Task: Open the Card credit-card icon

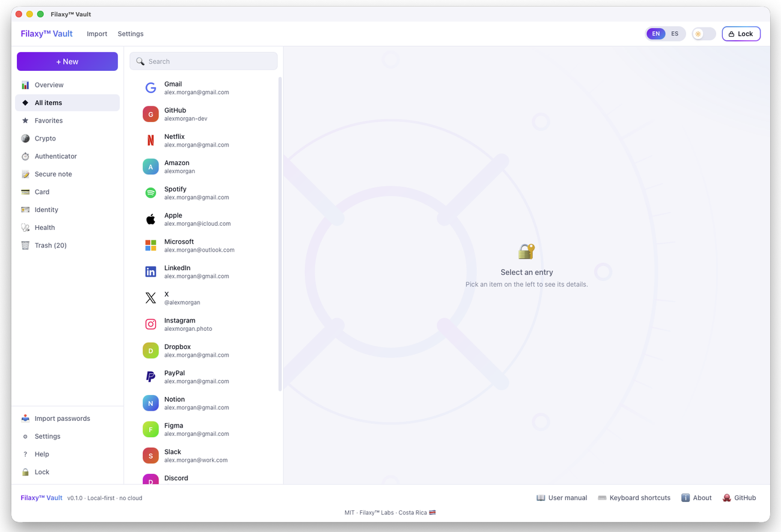Action: pos(25,192)
